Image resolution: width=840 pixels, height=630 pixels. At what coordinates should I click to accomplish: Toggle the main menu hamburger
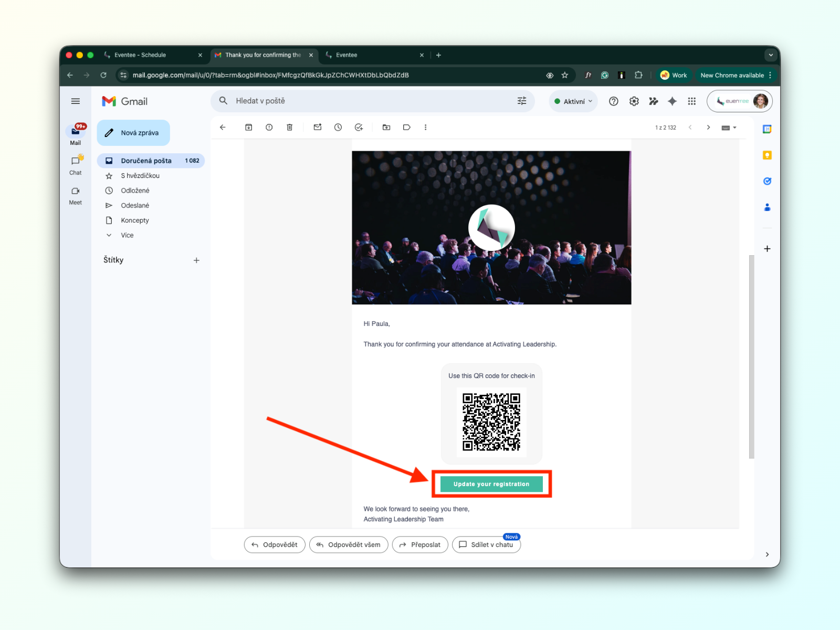click(x=76, y=101)
